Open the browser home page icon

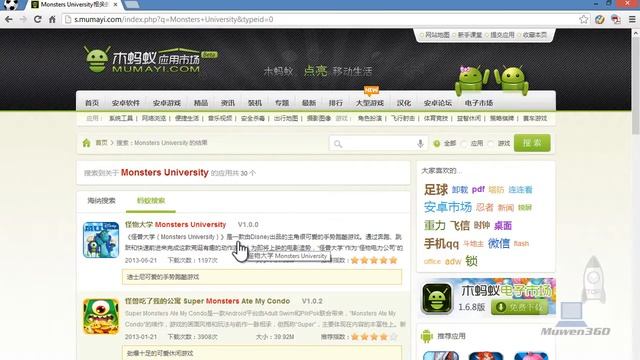[x=52, y=19]
